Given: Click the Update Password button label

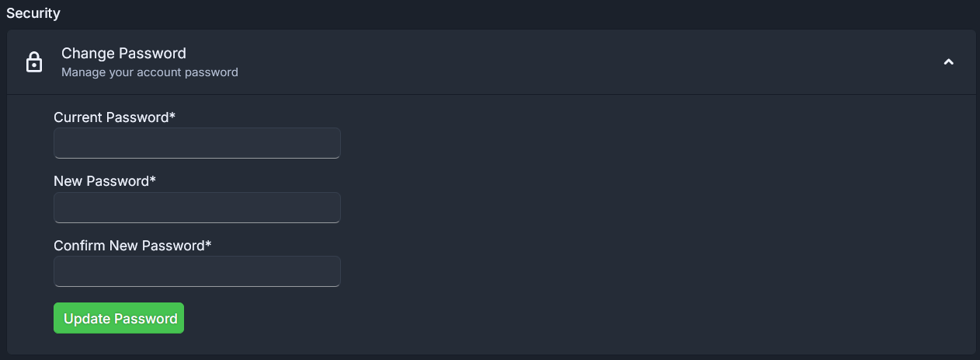Looking at the screenshot, I should [120, 319].
